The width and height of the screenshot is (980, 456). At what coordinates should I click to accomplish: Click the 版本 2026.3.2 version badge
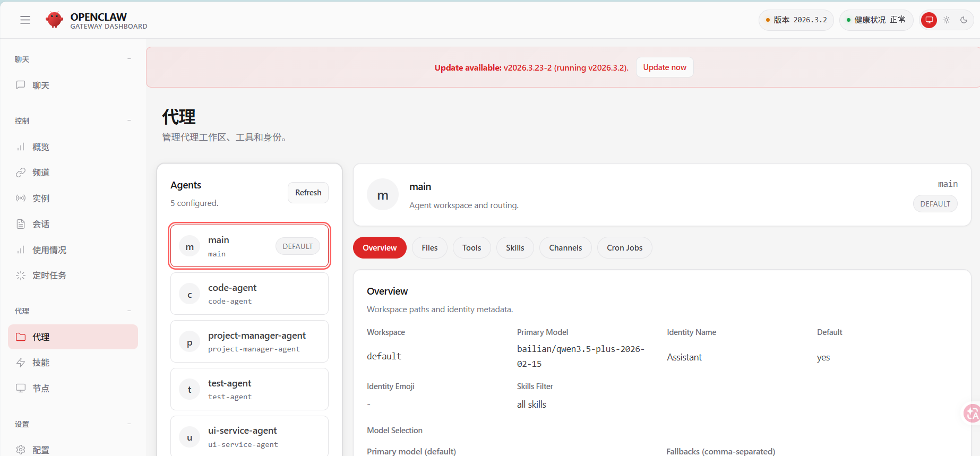click(x=796, y=20)
